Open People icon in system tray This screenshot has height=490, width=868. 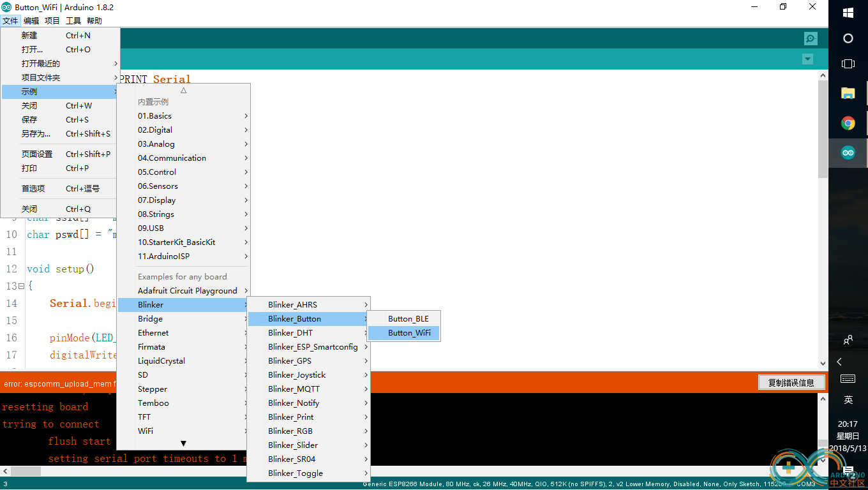point(848,340)
